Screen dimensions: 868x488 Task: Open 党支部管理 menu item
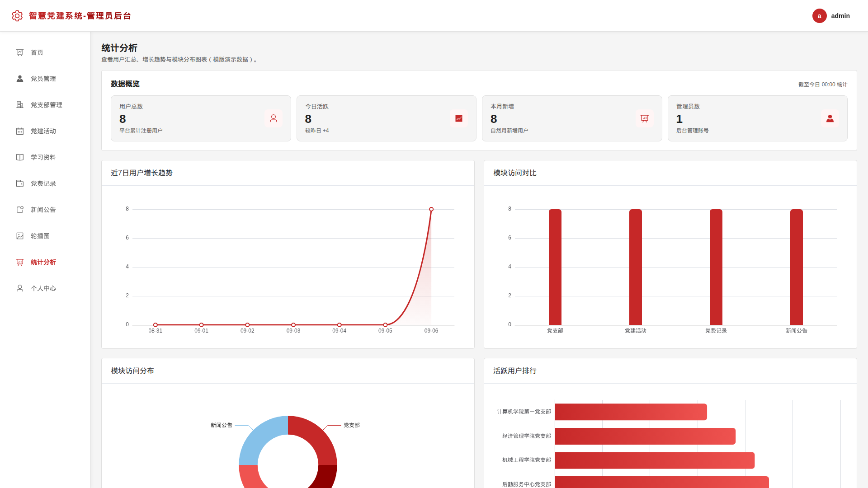tap(45, 105)
